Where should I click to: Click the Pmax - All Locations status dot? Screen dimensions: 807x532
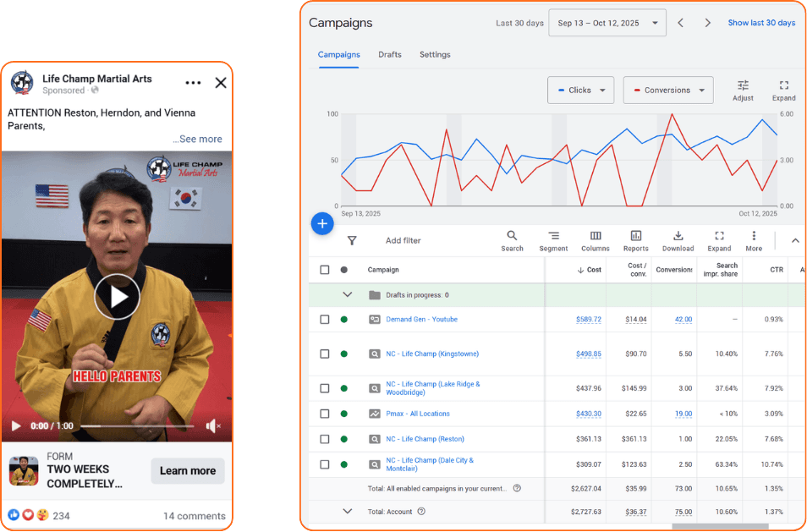[343, 414]
